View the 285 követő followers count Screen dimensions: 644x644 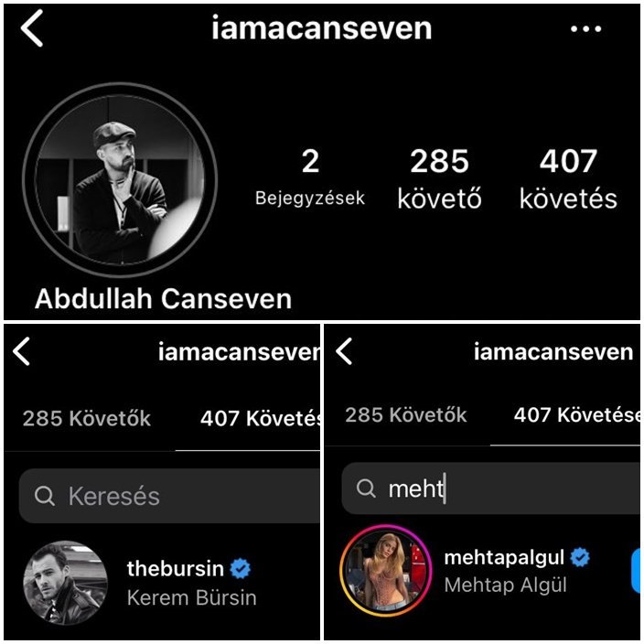(439, 178)
